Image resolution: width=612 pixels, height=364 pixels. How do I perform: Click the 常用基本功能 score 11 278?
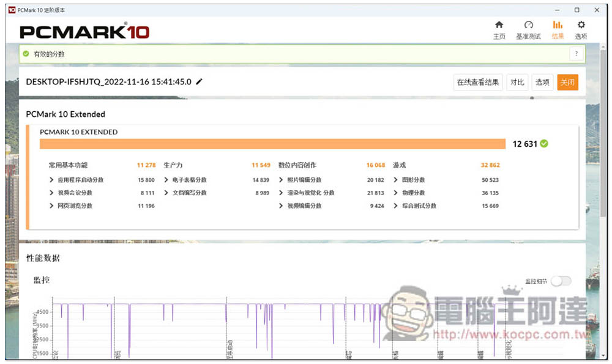[146, 165]
